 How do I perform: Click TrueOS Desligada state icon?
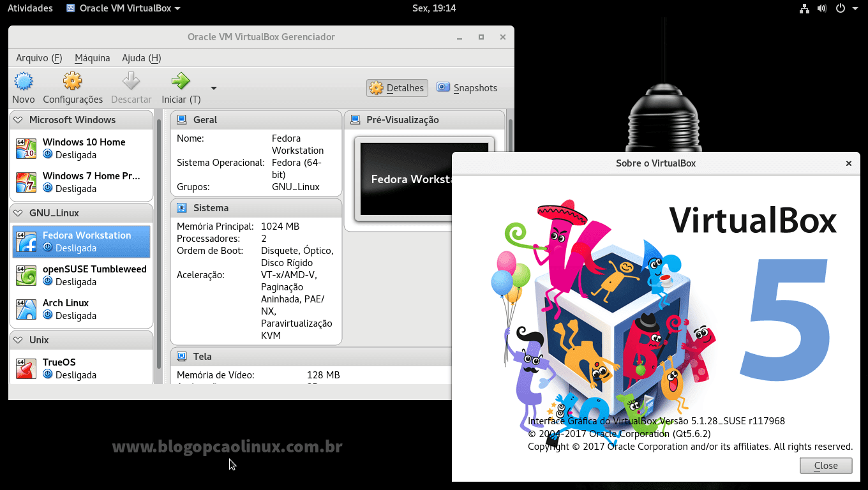pos(48,375)
